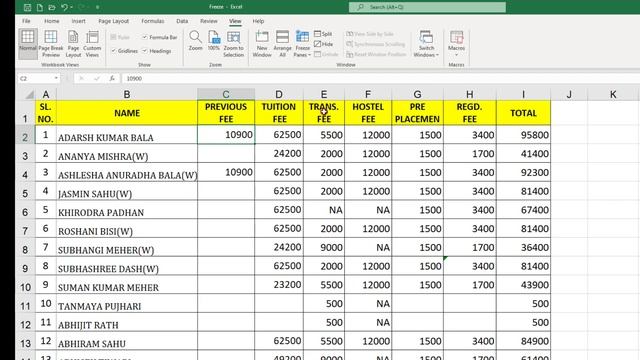
Task: Click the Hide window button
Action: (324, 44)
